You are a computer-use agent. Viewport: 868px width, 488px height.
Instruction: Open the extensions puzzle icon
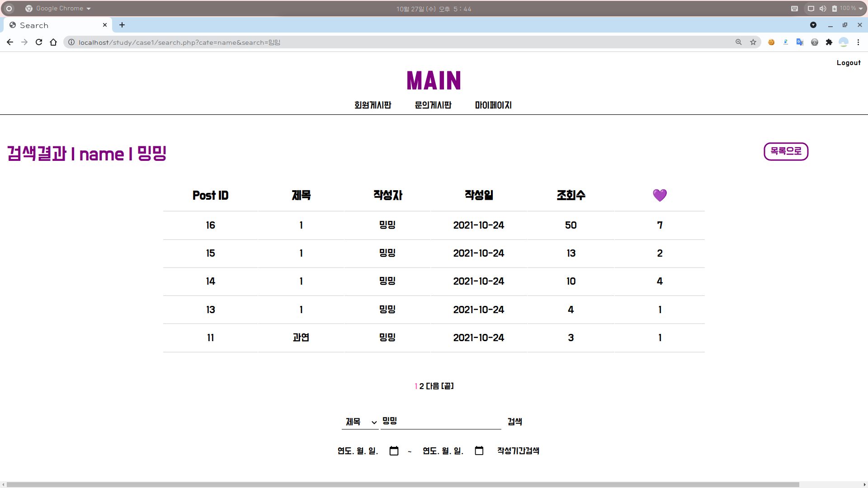pos(829,42)
